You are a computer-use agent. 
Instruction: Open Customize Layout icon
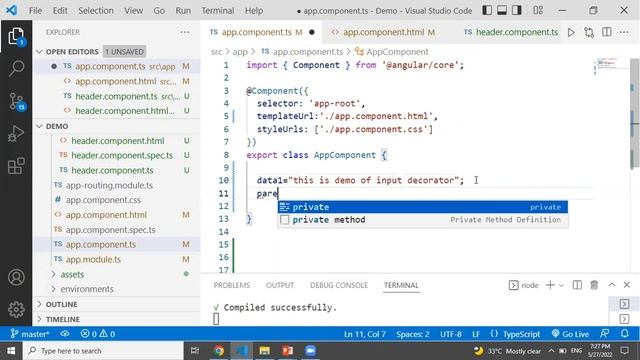538,10
